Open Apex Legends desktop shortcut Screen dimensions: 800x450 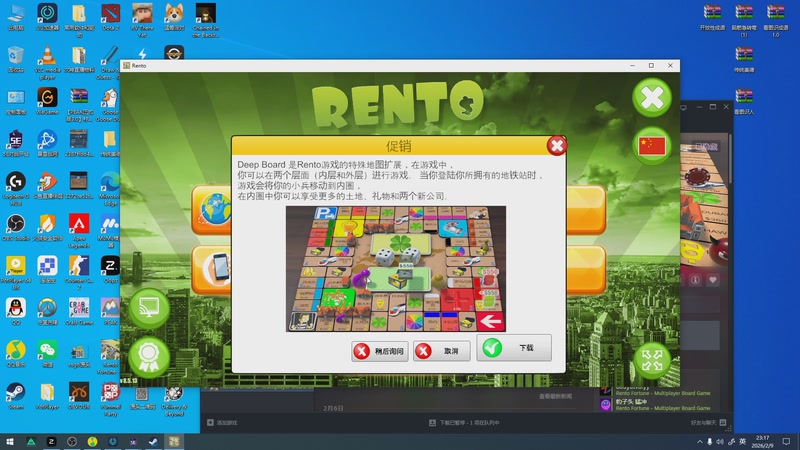[79, 231]
